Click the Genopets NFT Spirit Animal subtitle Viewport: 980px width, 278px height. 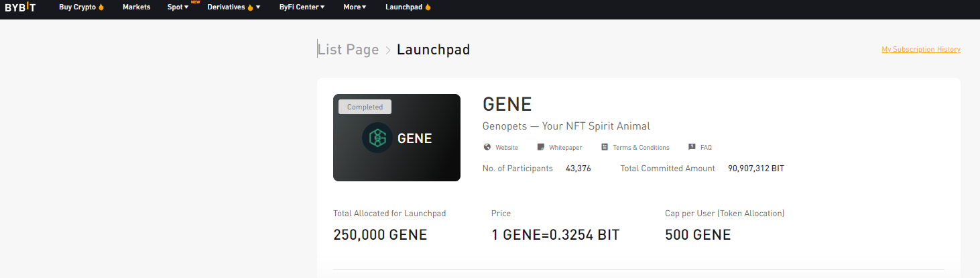point(566,126)
